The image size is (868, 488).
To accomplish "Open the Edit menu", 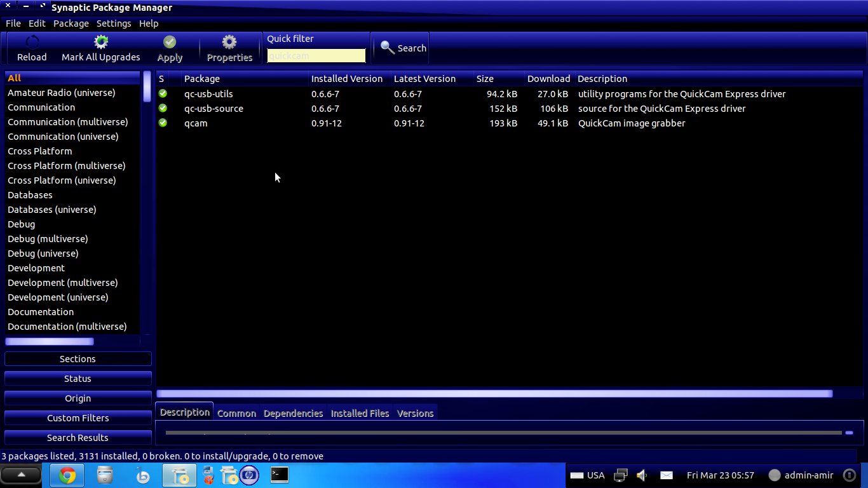I will point(37,24).
